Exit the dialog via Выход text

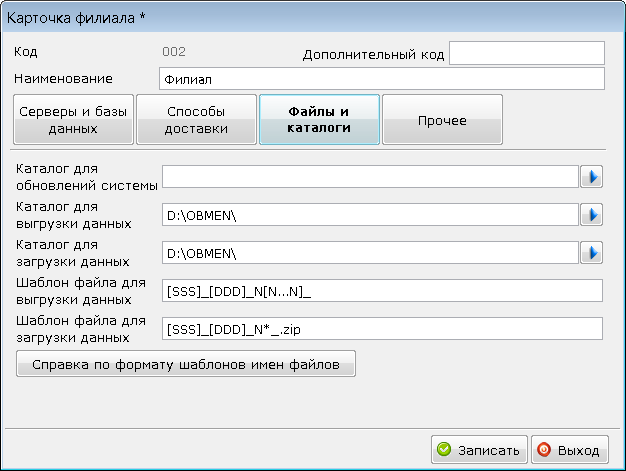pyautogui.click(x=578, y=450)
